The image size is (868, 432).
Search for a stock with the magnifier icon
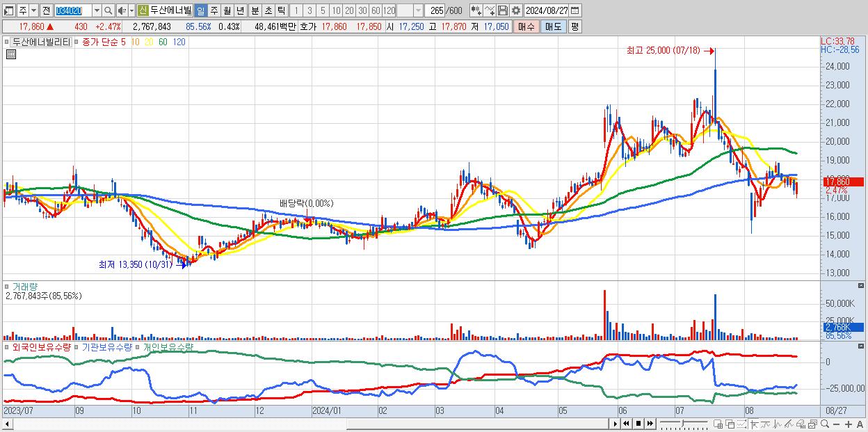pos(108,10)
